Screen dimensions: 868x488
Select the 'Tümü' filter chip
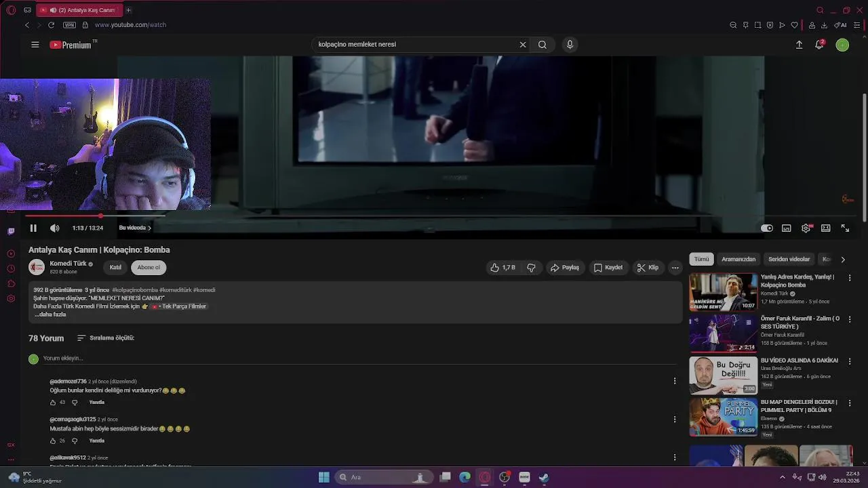click(x=701, y=260)
